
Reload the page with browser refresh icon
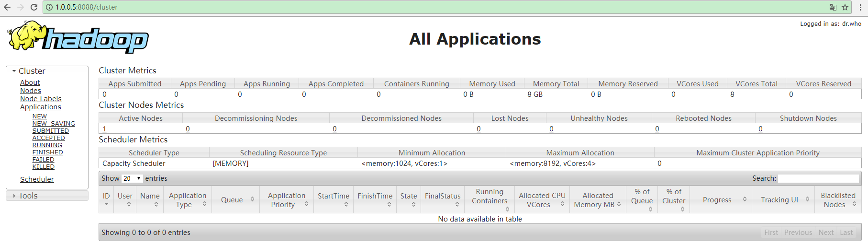tap(34, 7)
